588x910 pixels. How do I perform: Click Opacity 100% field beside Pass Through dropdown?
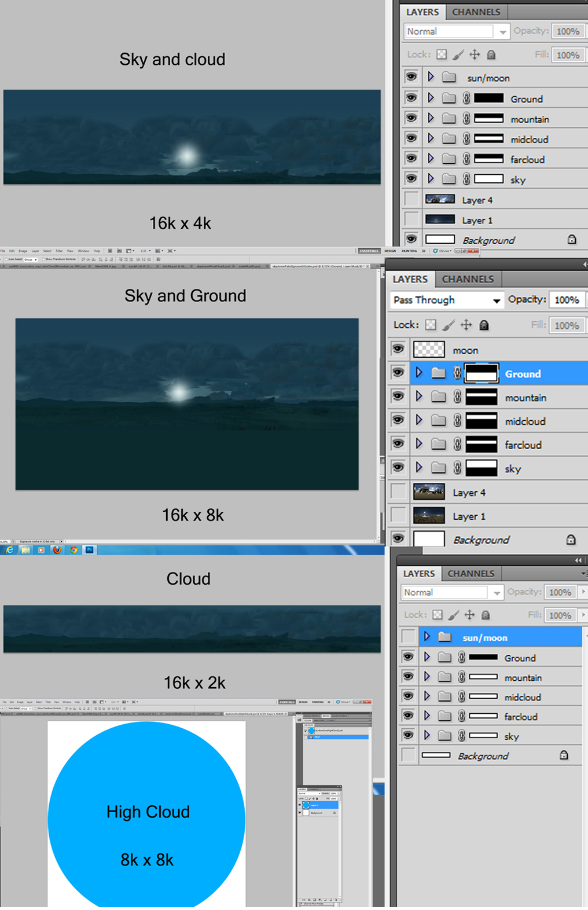[x=566, y=300]
